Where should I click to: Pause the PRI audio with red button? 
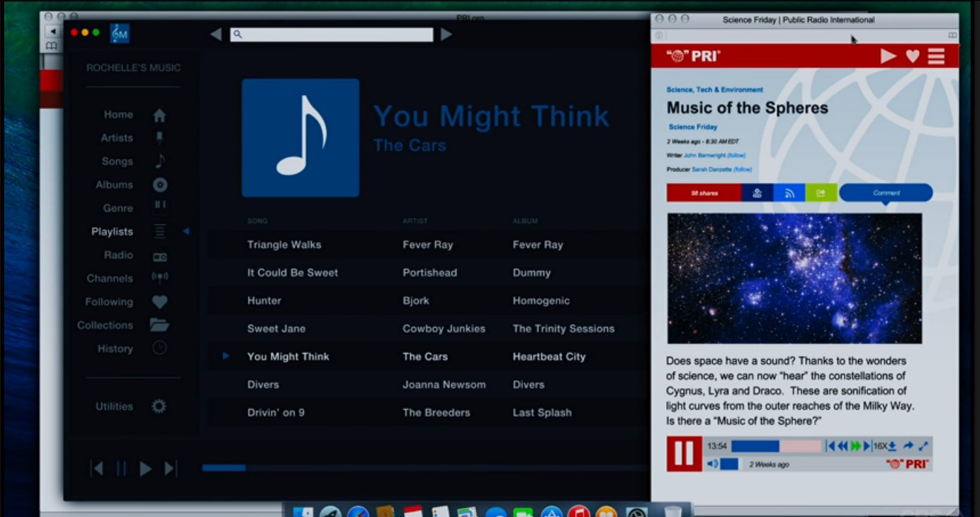coord(684,454)
